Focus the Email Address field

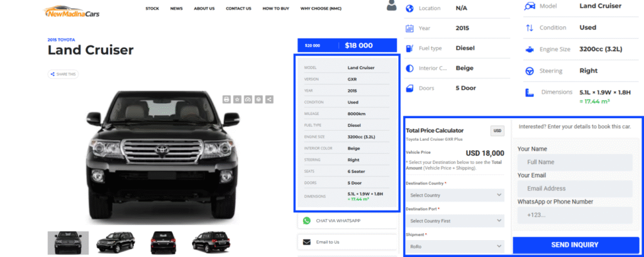click(575, 189)
